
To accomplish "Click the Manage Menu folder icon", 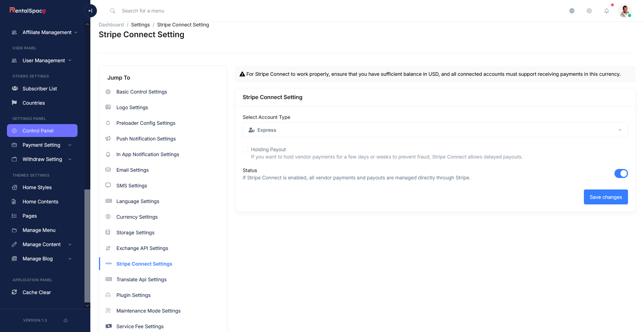I will (x=14, y=230).
